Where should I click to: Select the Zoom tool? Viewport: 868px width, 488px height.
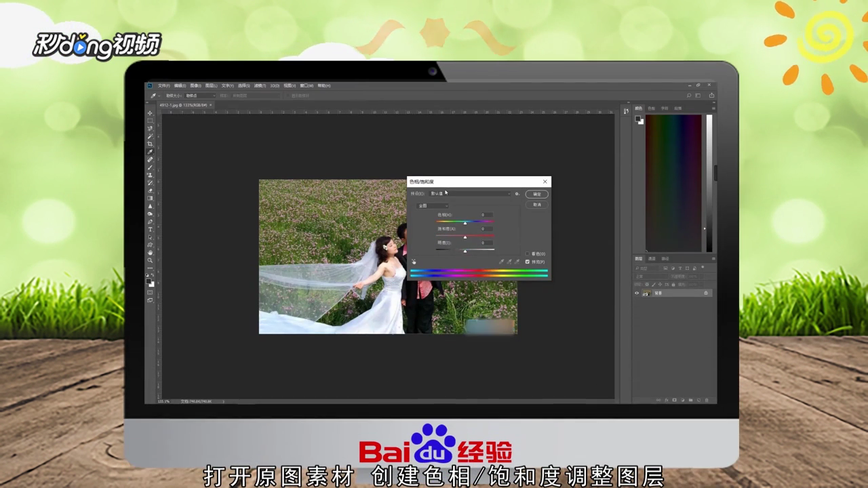point(150,260)
